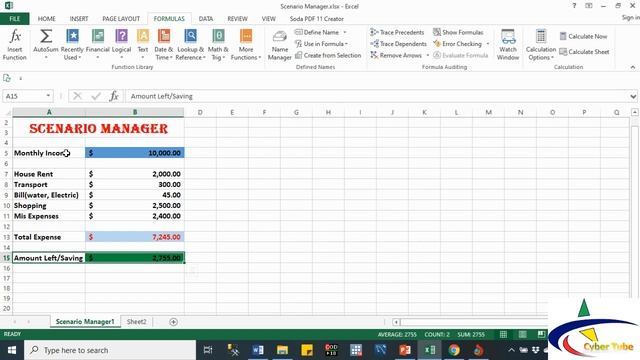Select the Total Expense 7,245.00 cell

tap(135, 237)
